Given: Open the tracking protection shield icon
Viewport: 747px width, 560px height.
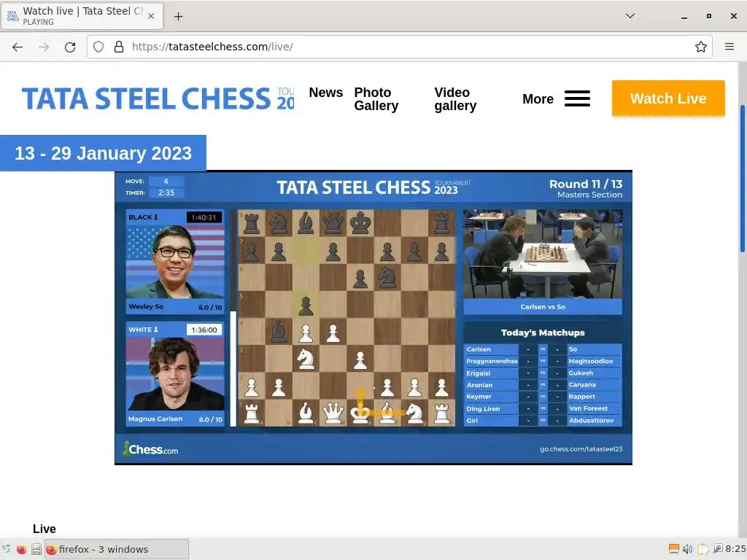Looking at the screenshot, I should pos(98,47).
